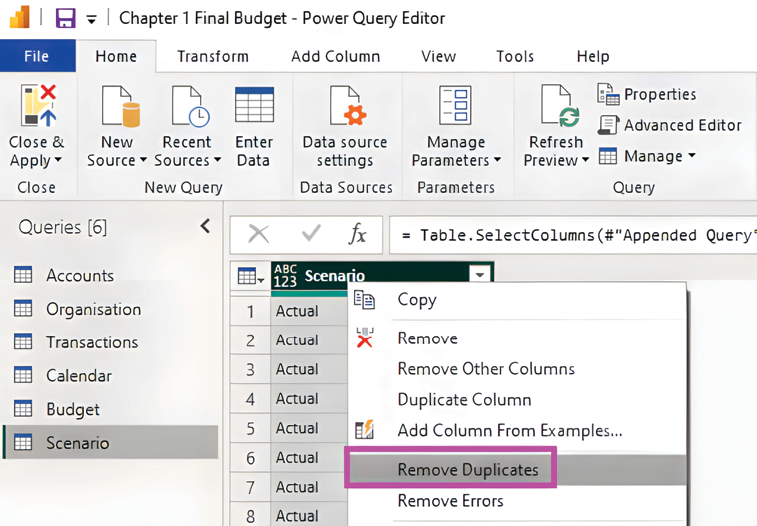Switch to the Home tab
Image resolution: width=757 pixels, height=526 pixels.
(116, 56)
